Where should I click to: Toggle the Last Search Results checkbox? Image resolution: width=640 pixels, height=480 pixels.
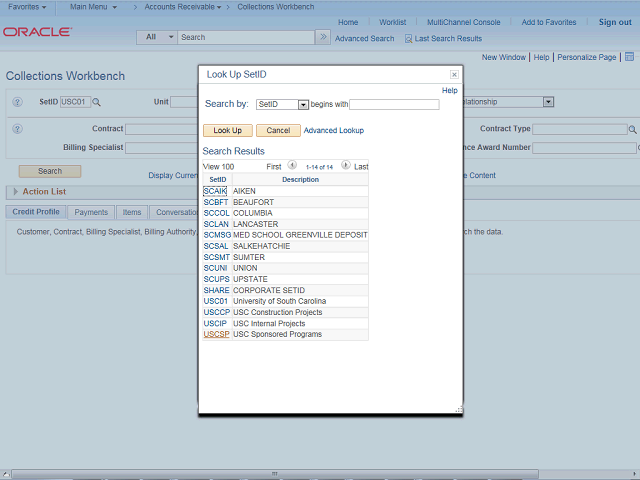(408, 38)
